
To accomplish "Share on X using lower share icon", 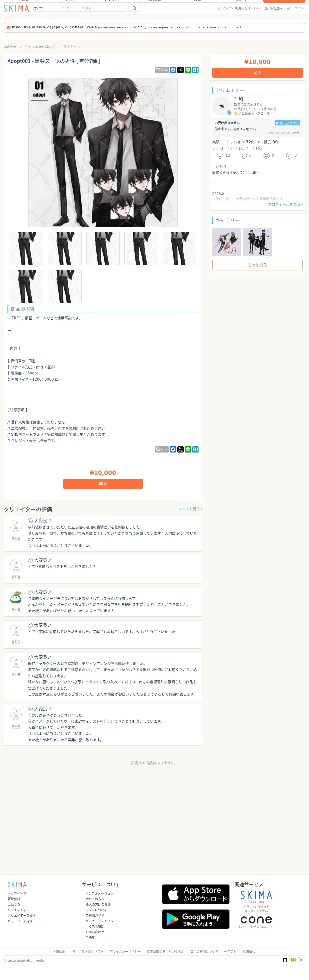I will (180, 449).
